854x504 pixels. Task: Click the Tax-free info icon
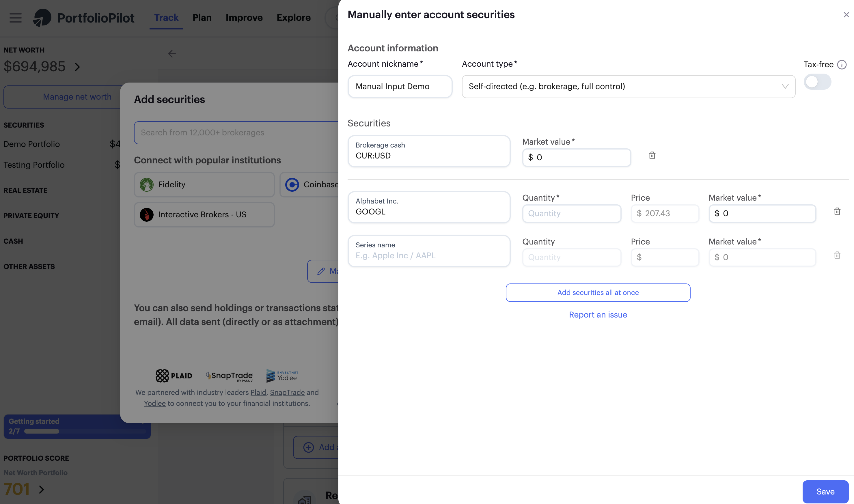(x=841, y=65)
